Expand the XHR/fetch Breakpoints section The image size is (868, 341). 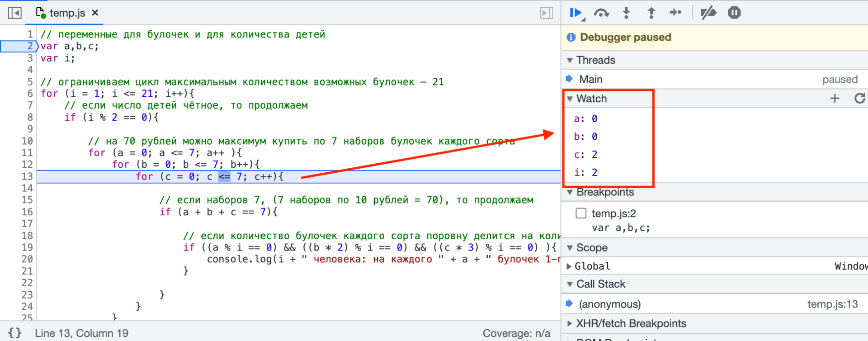point(569,323)
